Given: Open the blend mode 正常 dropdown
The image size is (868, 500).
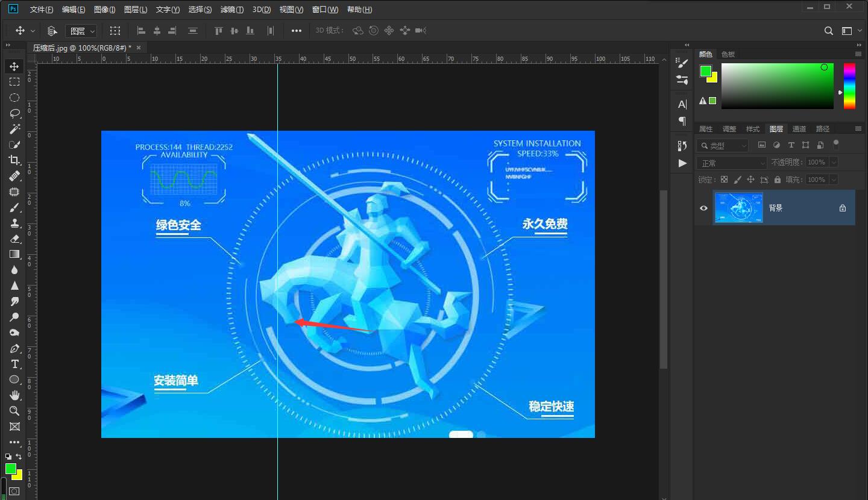Looking at the screenshot, I should (x=732, y=163).
